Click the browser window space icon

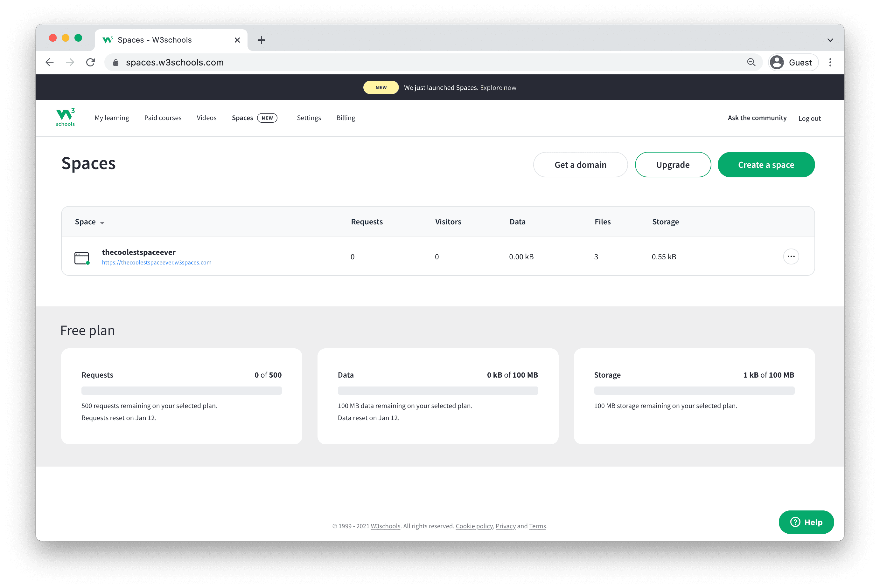pos(82,258)
